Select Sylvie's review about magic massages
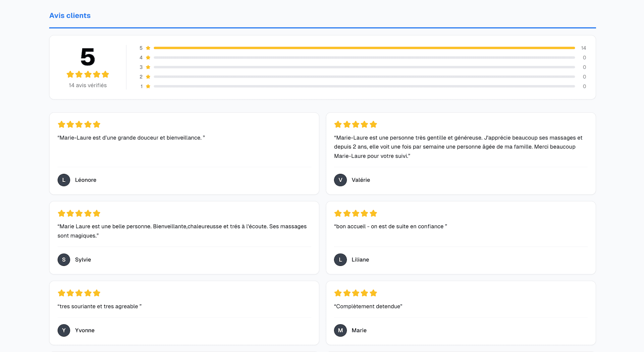Viewport: 644px width, 352px height. 182,231
